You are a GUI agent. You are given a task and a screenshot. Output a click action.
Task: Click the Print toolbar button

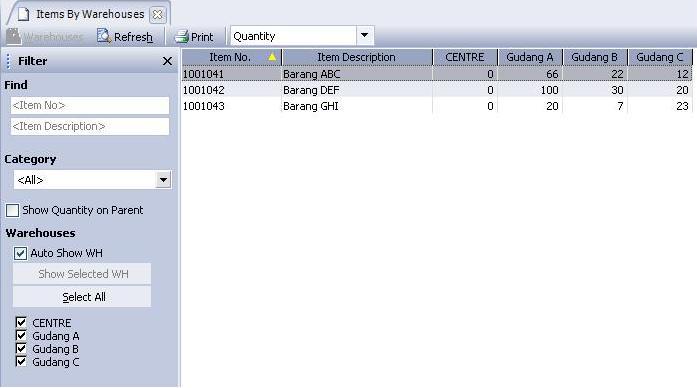pos(194,36)
